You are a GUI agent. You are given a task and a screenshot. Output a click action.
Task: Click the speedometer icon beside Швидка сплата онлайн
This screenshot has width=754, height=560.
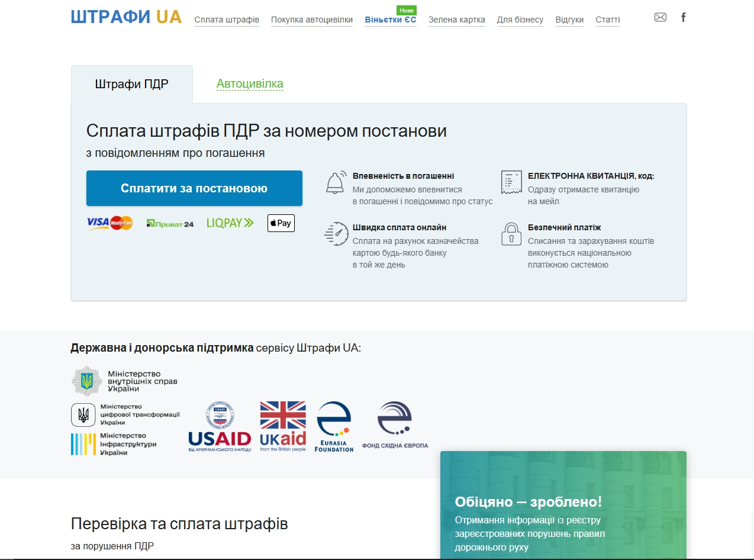pos(336,234)
